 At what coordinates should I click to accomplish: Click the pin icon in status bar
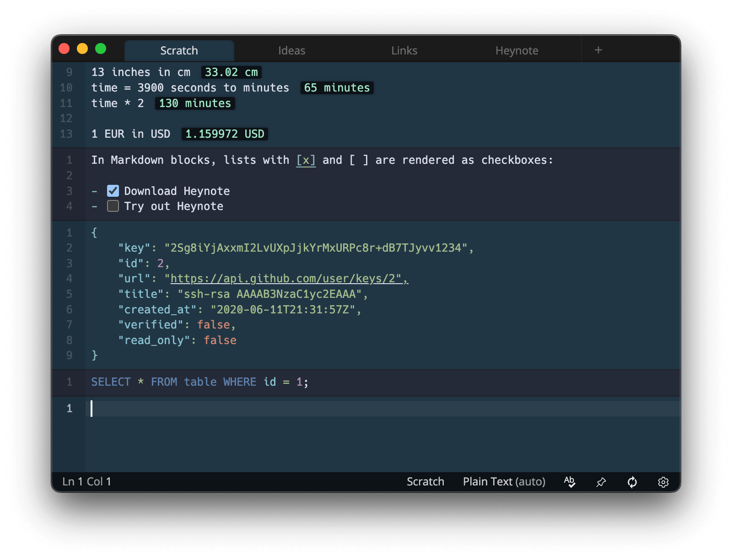[x=601, y=482]
